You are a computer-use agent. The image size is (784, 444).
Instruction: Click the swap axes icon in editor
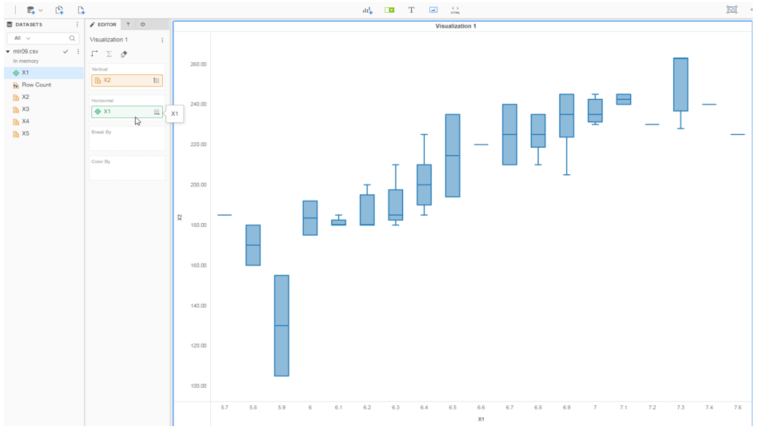(x=95, y=54)
